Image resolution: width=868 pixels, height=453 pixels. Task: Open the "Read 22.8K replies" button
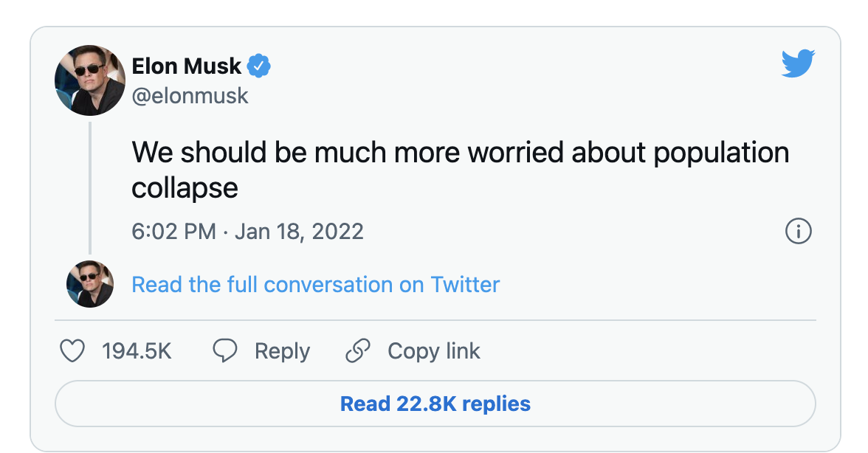[435, 404]
